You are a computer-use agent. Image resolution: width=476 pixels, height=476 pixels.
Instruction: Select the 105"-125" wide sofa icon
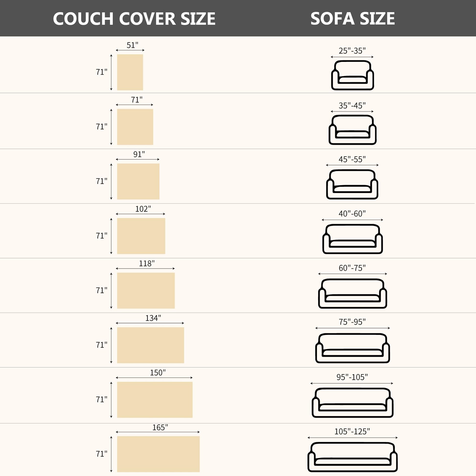352,457
